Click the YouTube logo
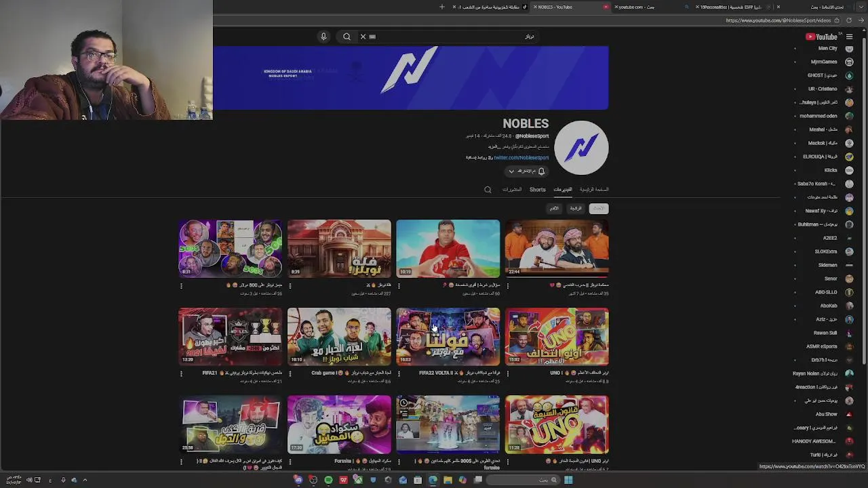The width and height of the screenshot is (868, 488). coord(821,37)
